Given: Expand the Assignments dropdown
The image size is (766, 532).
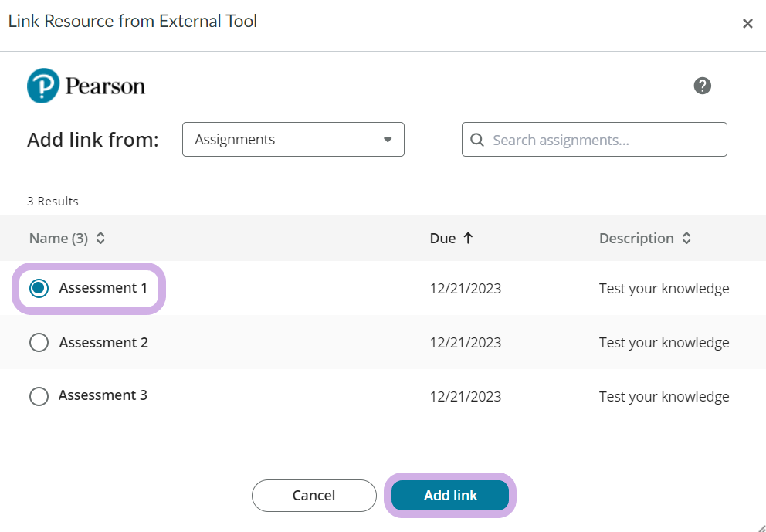Looking at the screenshot, I should [293, 140].
